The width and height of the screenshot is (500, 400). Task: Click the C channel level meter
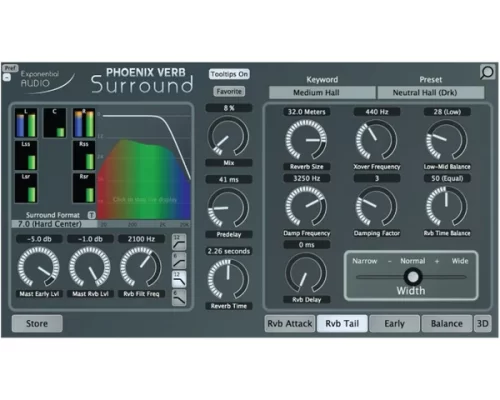click(55, 123)
